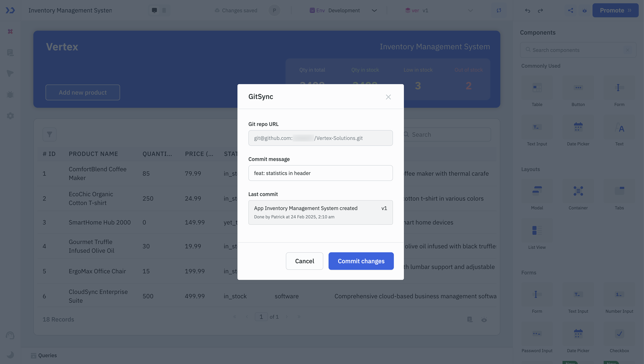Expand the Env Development dropdown
The height and width of the screenshot is (364, 644).
pyautogui.click(x=374, y=10)
